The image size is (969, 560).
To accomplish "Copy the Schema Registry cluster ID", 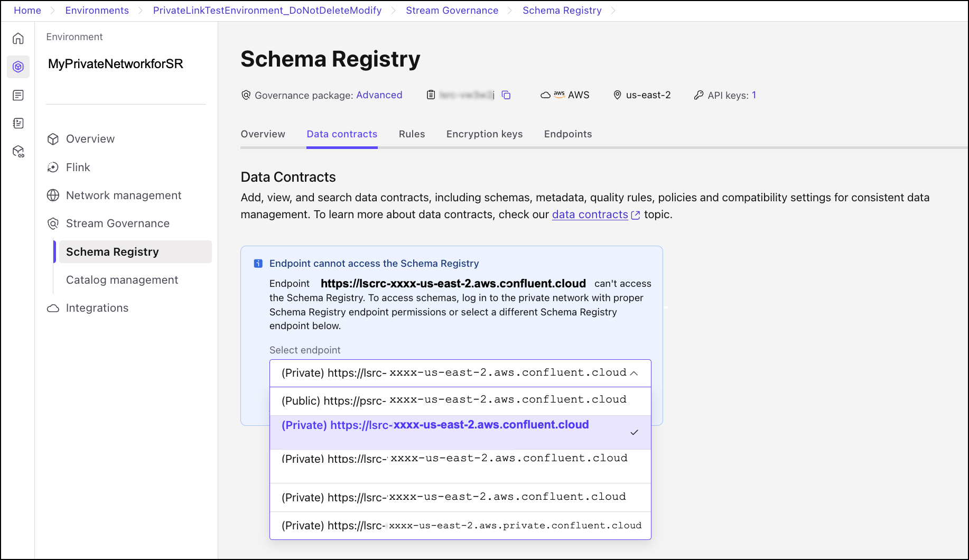I will [506, 95].
